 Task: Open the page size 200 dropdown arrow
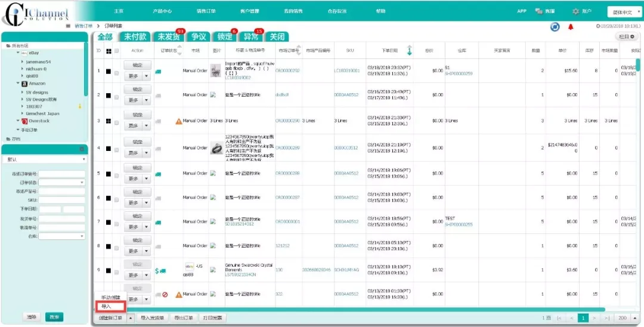pos(635,318)
